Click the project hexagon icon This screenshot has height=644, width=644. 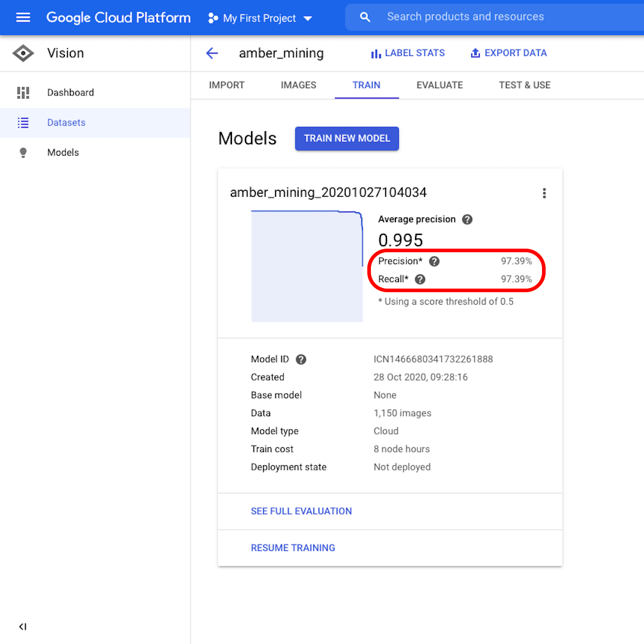click(x=213, y=18)
